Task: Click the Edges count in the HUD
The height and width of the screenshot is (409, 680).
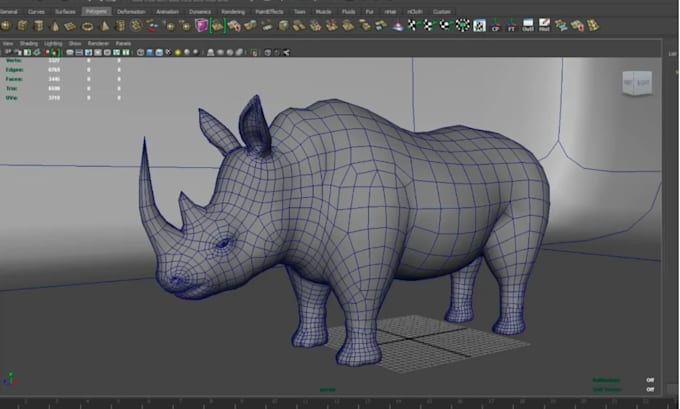Action: [x=54, y=69]
